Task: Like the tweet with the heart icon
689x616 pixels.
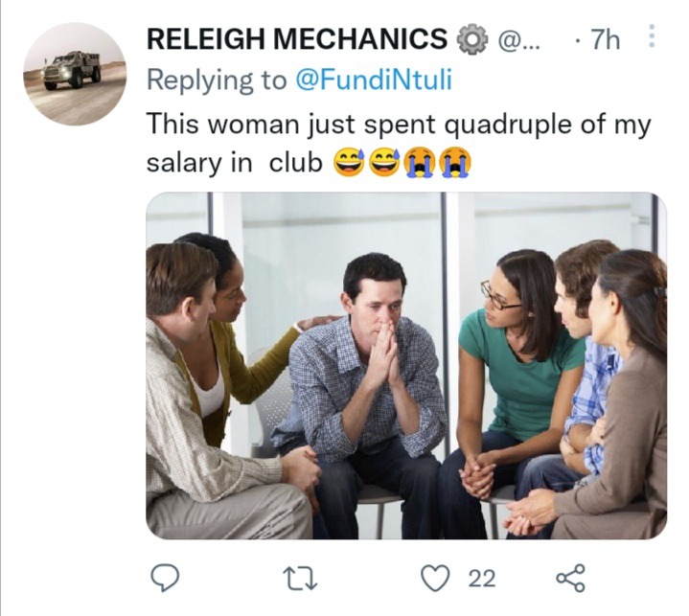Action: click(435, 578)
